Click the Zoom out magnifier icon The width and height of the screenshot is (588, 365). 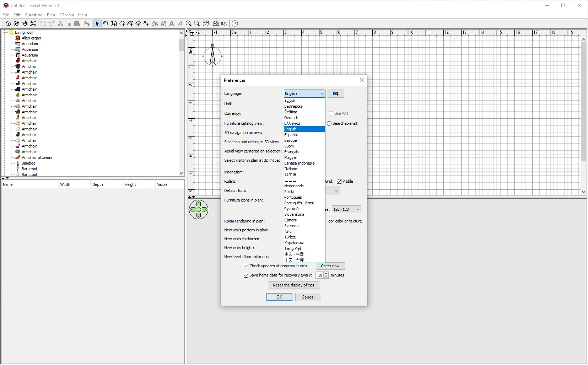coord(197,23)
